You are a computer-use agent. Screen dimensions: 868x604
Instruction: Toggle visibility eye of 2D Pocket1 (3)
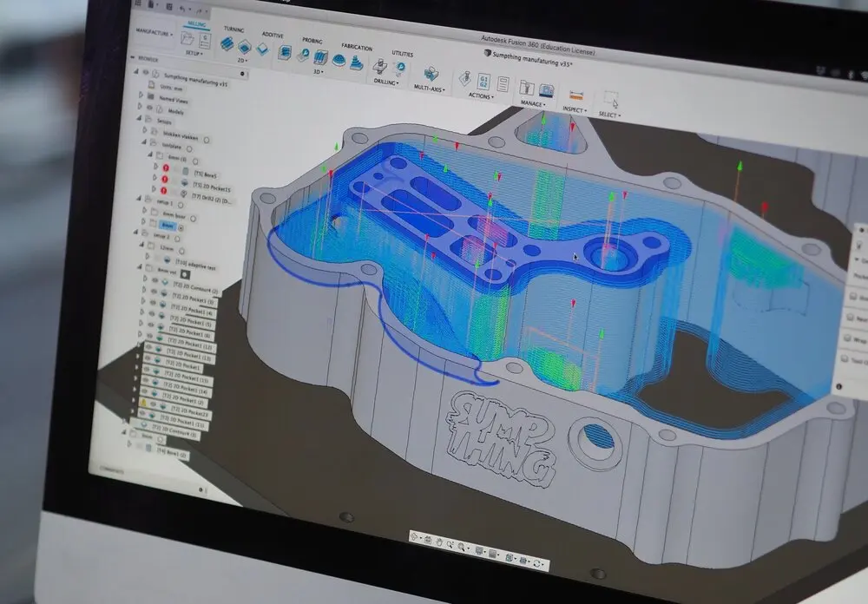154,292
